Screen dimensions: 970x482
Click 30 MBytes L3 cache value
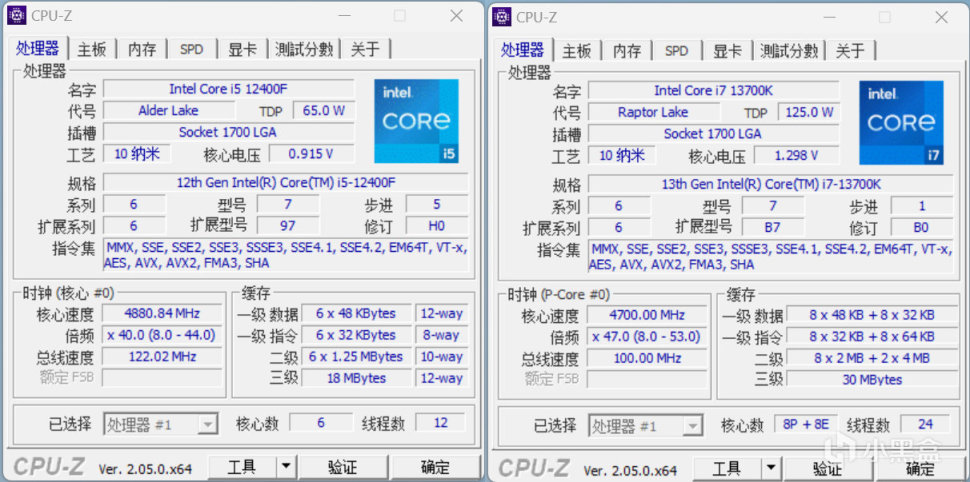[x=872, y=379]
